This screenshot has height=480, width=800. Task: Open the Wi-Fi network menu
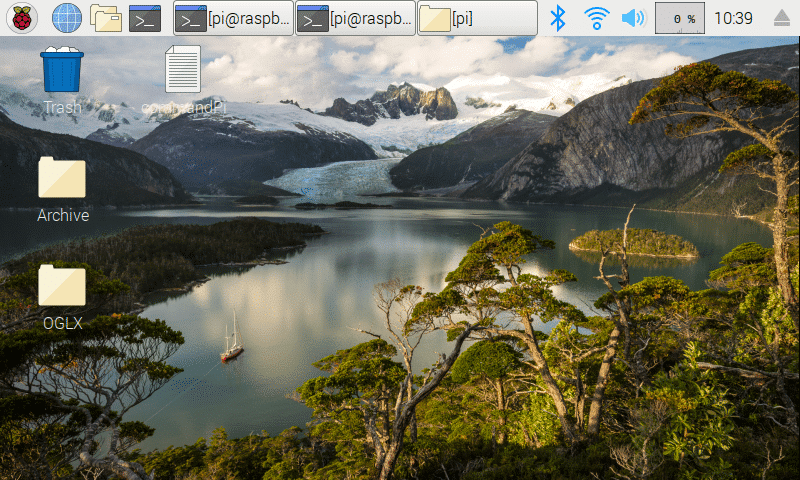click(596, 18)
